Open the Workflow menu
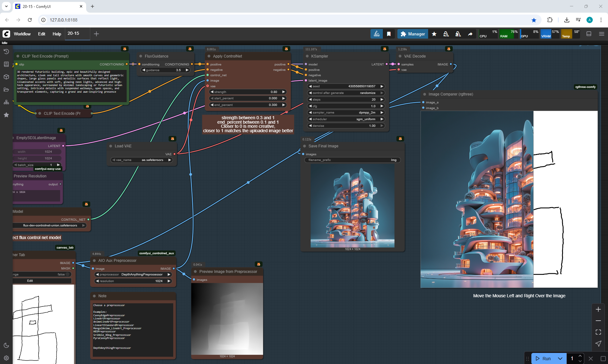608x364 pixels. point(22,34)
